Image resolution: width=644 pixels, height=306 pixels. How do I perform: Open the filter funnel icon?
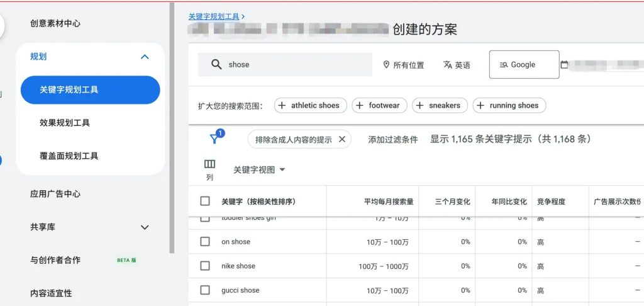point(214,139)
